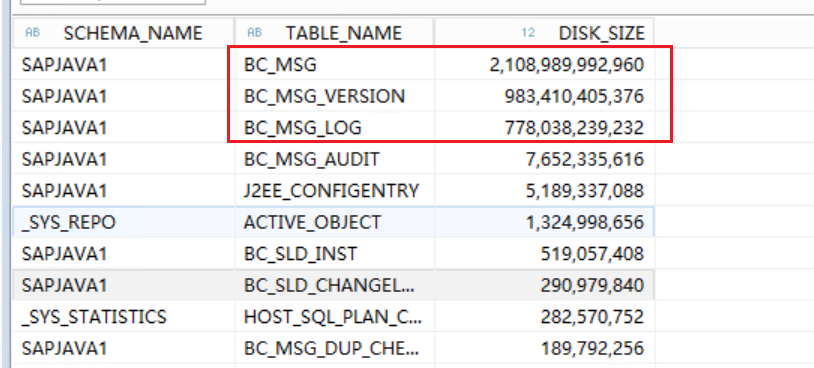Image resolution: width=814 pixels, height=368 pixels.
Task: Select the HOST_SQL_PLAN_C... table name cell
Action: coord(334,317)
